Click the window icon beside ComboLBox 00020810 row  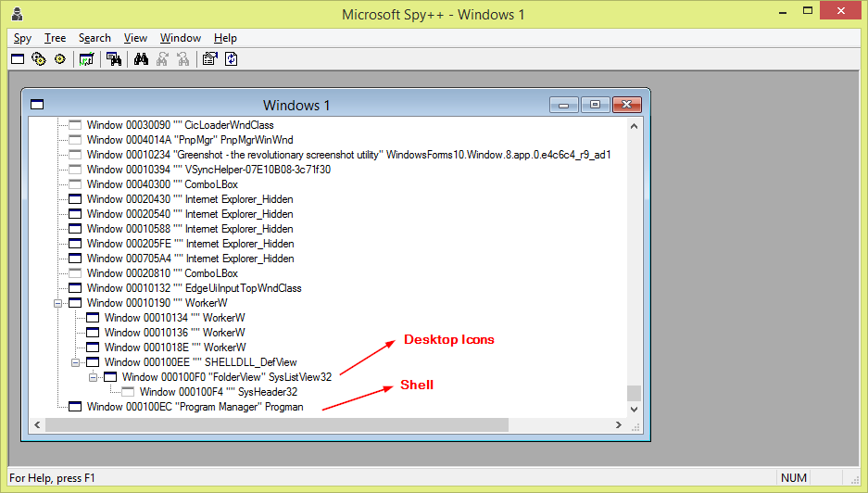[75, 273]
